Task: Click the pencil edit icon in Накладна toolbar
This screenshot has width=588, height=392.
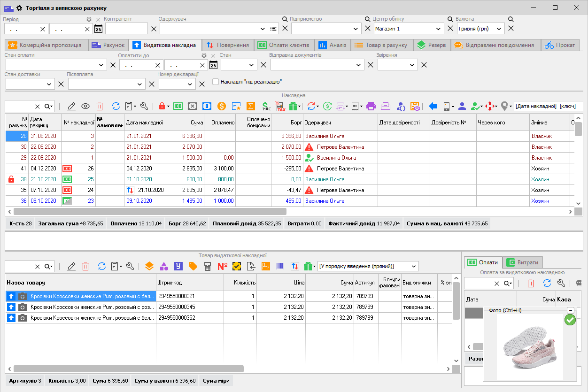Action: pos(71,106)
